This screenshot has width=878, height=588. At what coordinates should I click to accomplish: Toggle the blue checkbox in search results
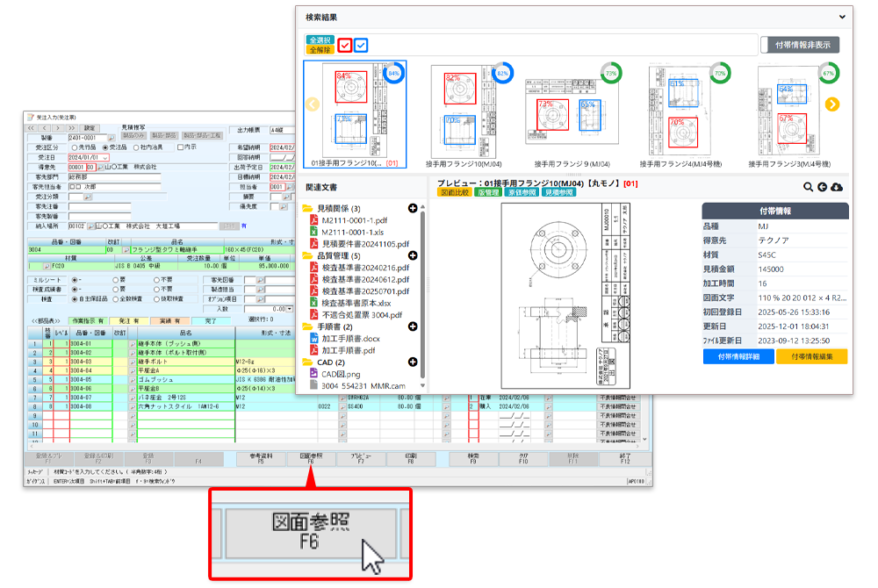[361, 45]
